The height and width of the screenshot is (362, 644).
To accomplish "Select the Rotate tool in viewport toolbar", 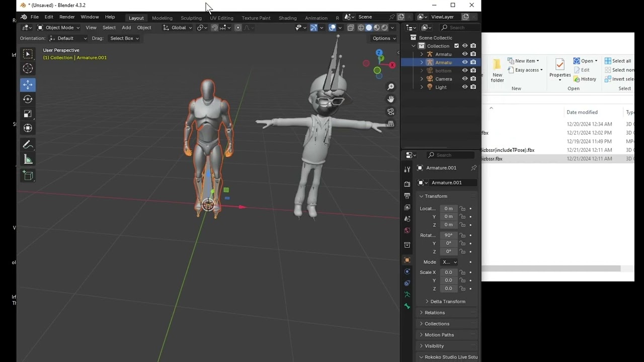I will point(28,99).
